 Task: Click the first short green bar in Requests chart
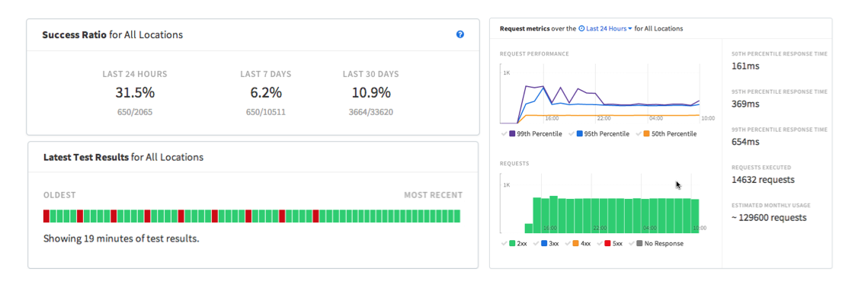529,228
